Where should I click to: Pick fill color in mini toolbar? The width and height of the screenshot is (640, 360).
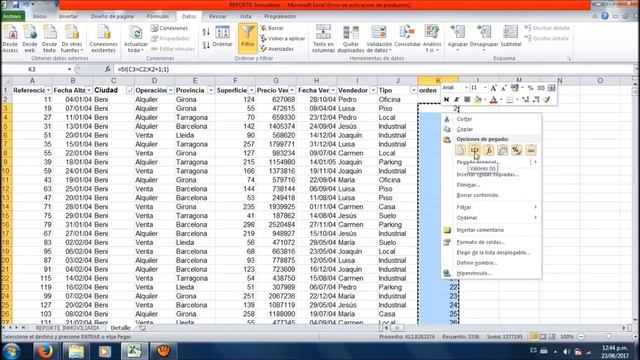tap(477, 99)
